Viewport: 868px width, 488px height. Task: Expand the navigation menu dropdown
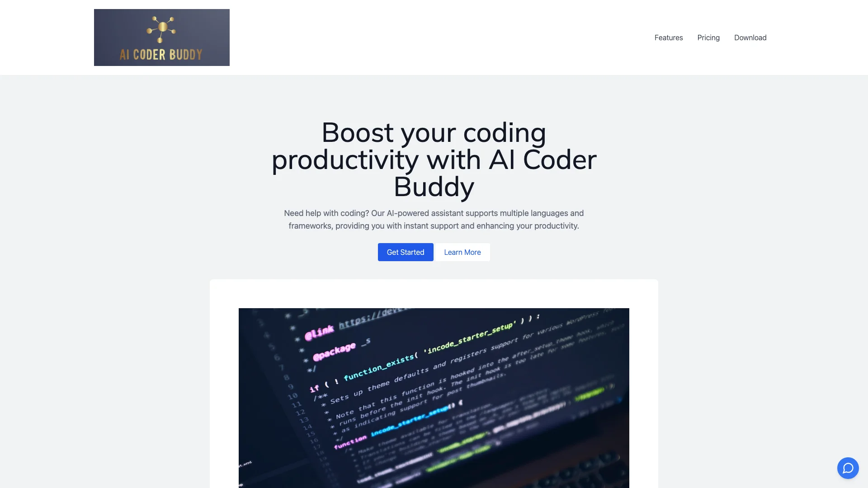pos(668,37)
